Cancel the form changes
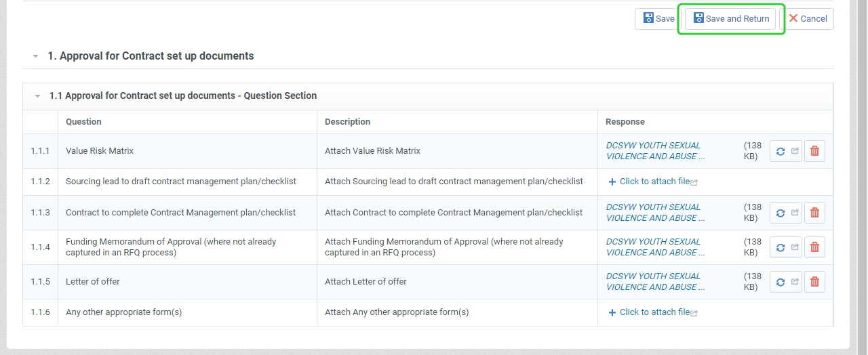The image size is (868, 355). click(808, 19)
